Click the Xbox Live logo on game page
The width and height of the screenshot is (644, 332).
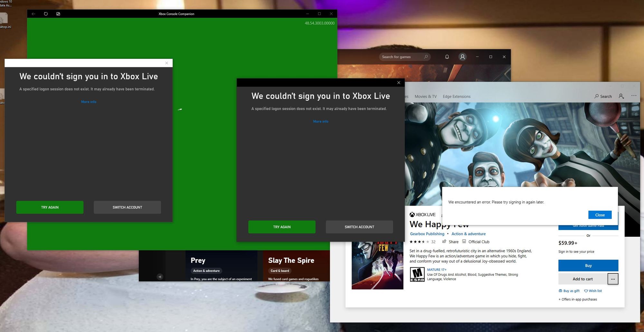422,215
